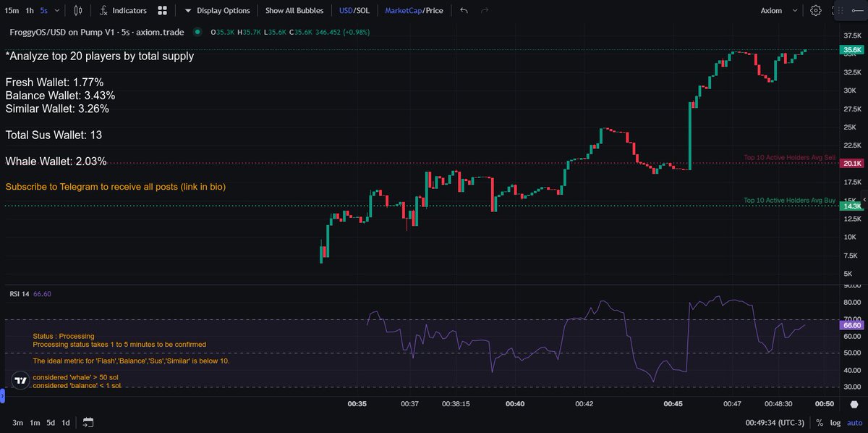Open the custom interval icon near 1d

tap(88, 421)
